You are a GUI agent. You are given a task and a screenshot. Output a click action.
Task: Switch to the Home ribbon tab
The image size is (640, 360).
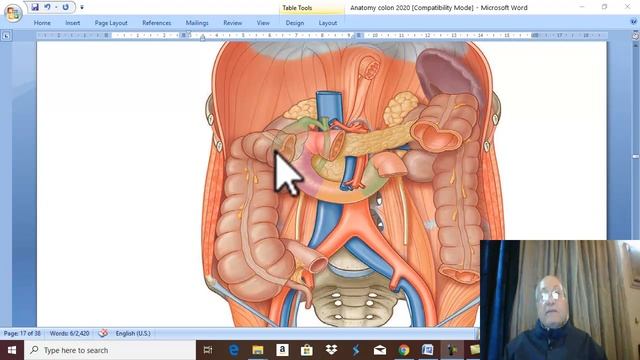click(x=42, y=23)
